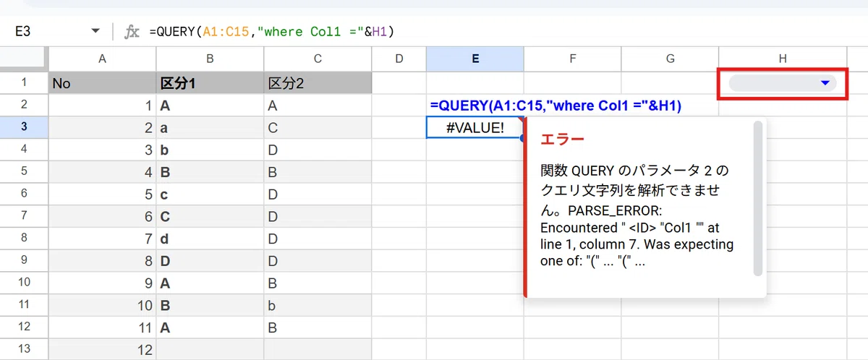
Task: Click cell B3 containing lowercase a
Action: [209, 128]
